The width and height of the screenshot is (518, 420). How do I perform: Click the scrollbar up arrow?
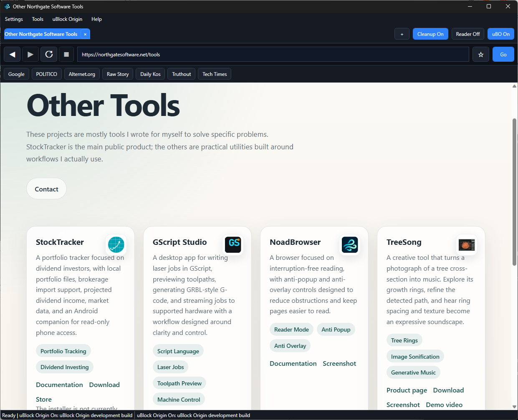[x=514, y=86]
